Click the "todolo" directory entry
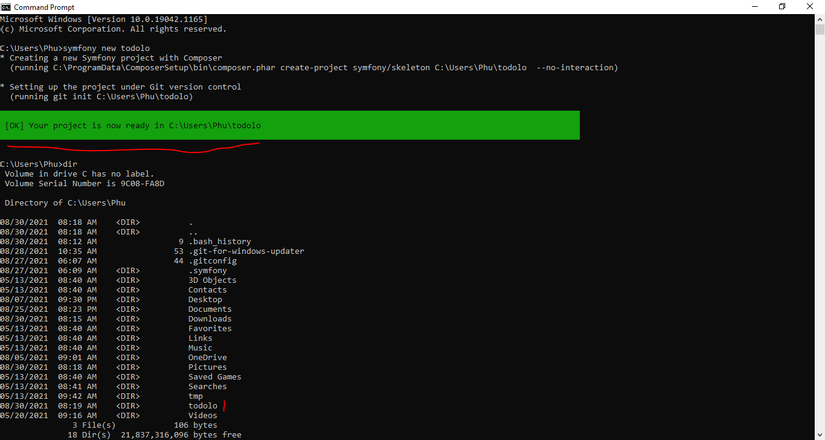The image size is (825, 440). point(203,406)
